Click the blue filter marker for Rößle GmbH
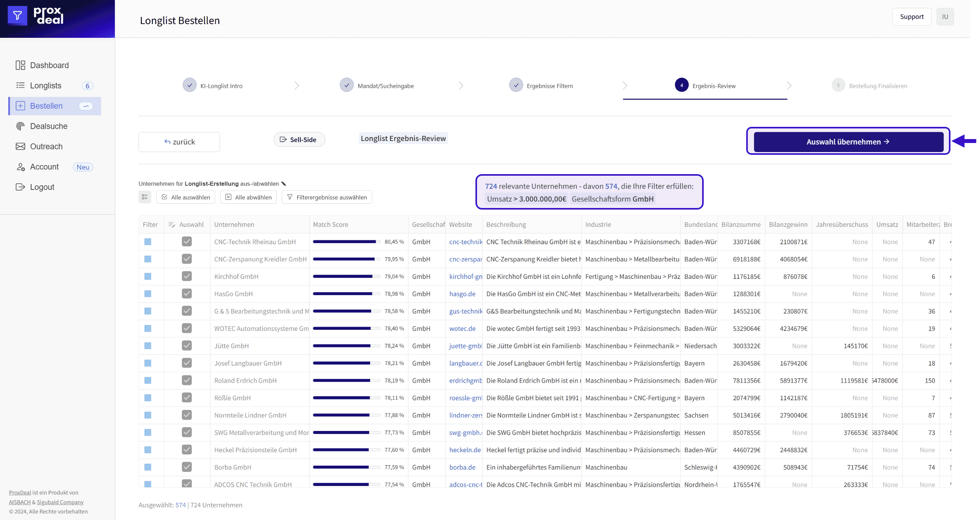This screenshot has height=520, width=980. click(148, 397)
